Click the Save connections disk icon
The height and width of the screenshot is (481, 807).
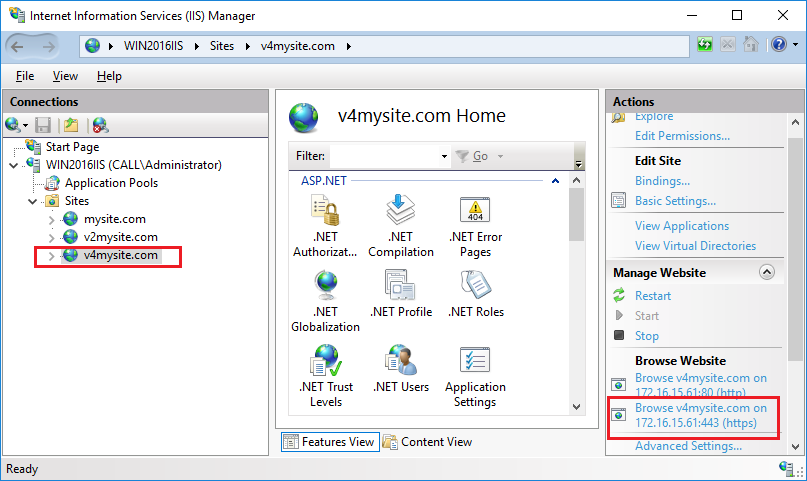click(x=43, y=125)
